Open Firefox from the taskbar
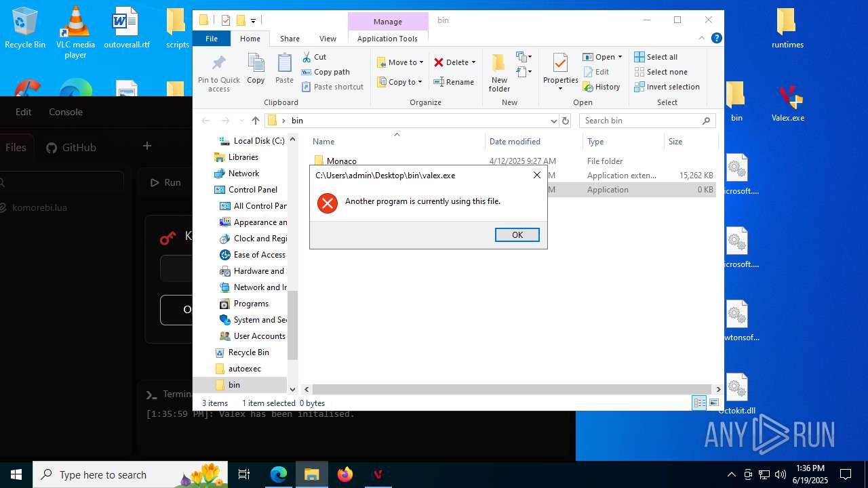This screenshot has width=868, height=488. (x=345, y=474)
